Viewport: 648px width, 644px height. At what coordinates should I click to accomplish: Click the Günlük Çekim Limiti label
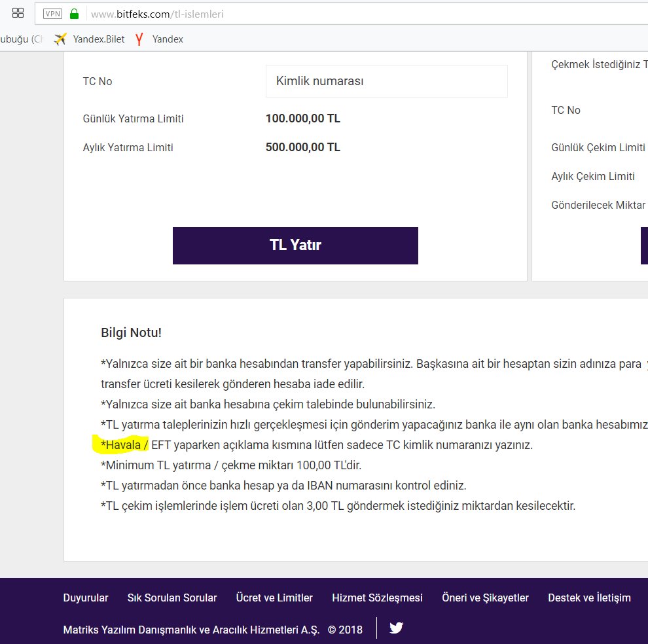598,147
